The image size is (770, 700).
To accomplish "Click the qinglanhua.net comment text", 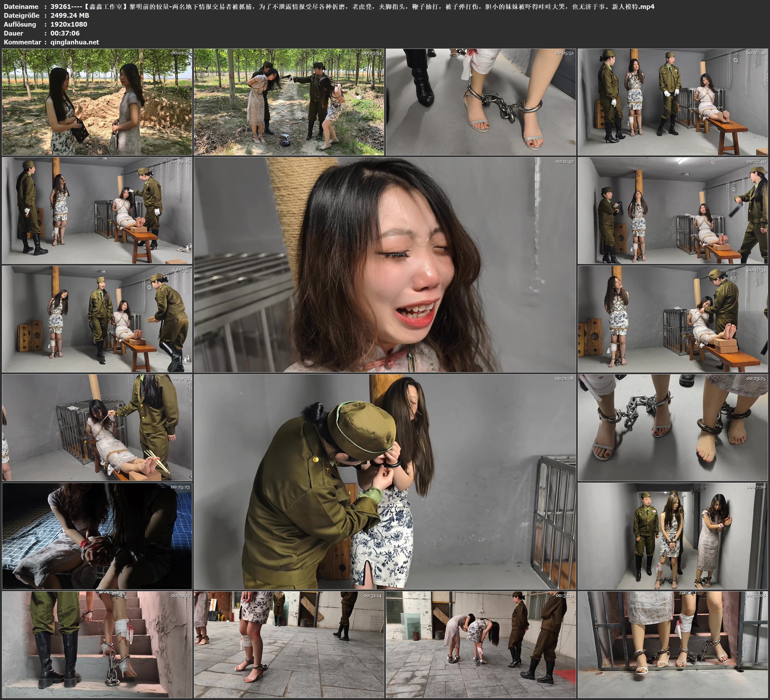I will [x=75, y=42].
